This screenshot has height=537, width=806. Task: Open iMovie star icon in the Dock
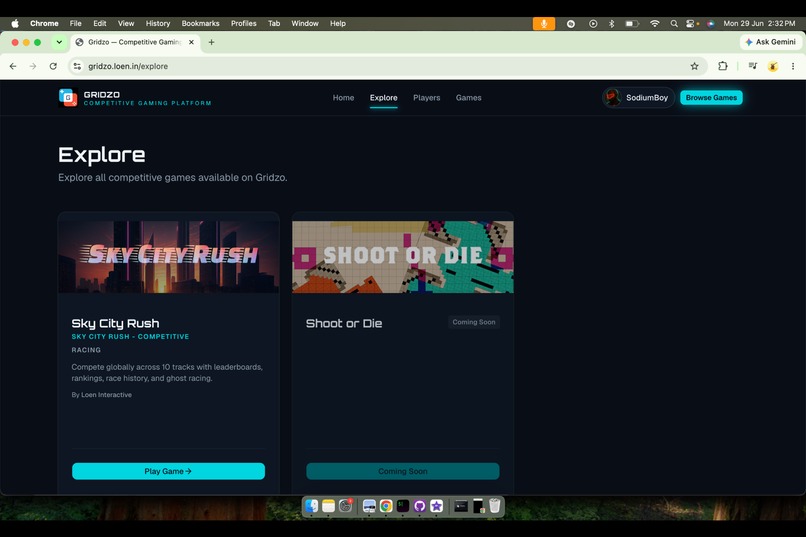click(x=436, y=506)
